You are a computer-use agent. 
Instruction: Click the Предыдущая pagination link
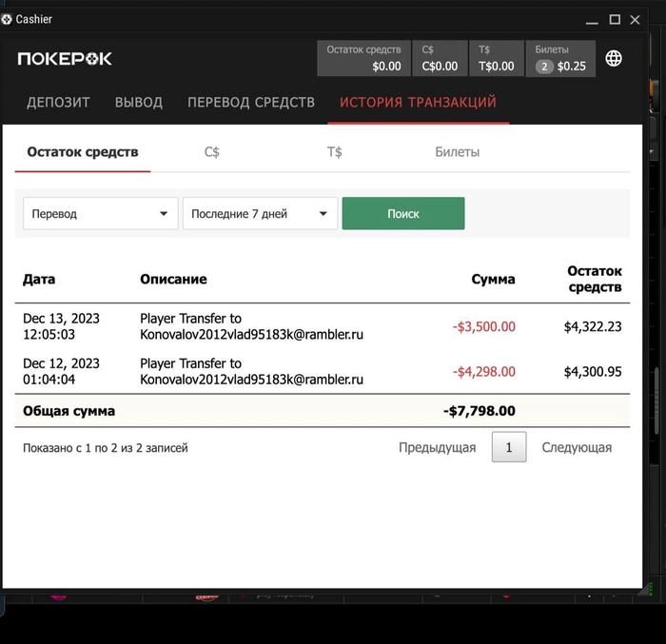(437, 447)
